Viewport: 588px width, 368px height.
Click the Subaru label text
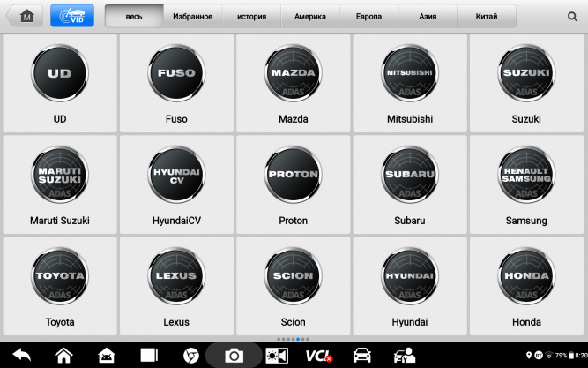coord(410,221)
